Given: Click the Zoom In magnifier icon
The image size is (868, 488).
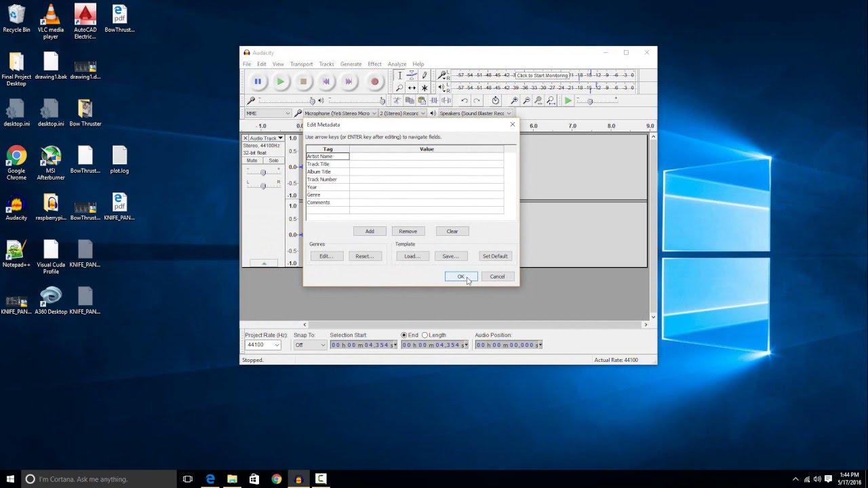Looking at the screenshot, I should (x=514, y=100).
